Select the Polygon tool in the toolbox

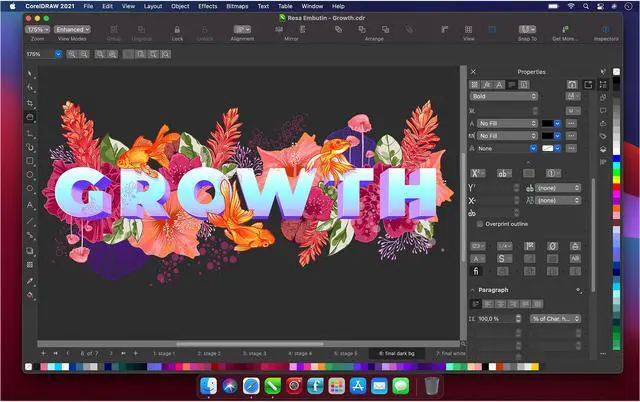[x=30, y=189]
